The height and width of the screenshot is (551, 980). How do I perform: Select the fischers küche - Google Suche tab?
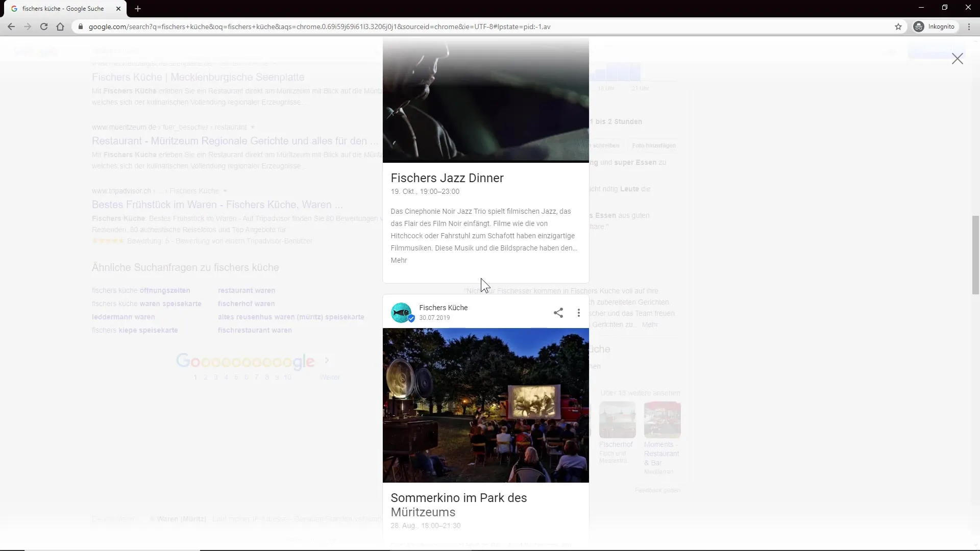coord(63,9)
